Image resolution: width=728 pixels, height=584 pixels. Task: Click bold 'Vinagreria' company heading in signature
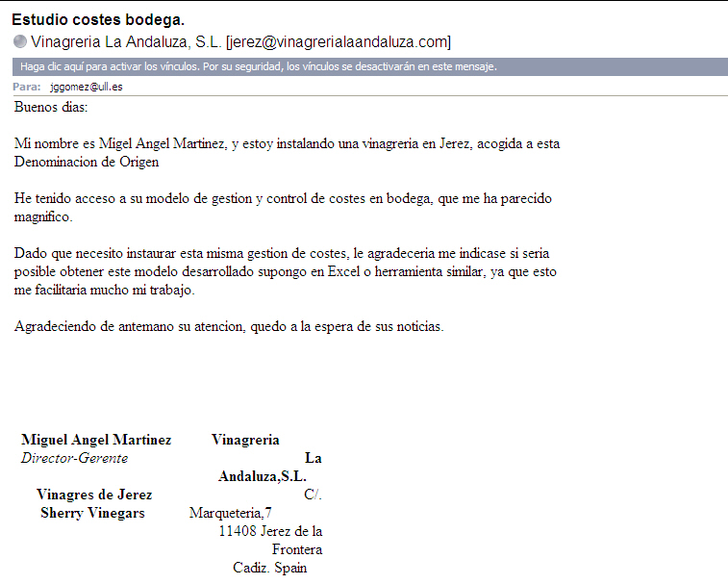(245, 440)
